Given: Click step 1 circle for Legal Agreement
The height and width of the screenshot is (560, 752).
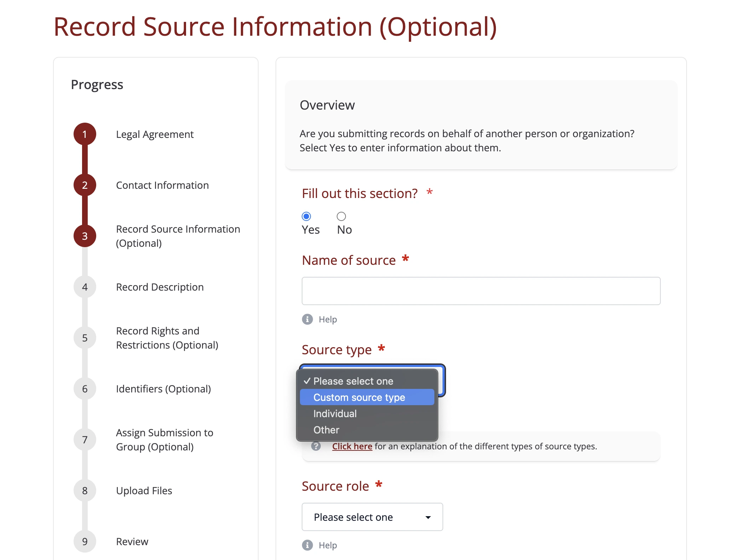Looking at the screenshot, I should [x=85, y=134].
